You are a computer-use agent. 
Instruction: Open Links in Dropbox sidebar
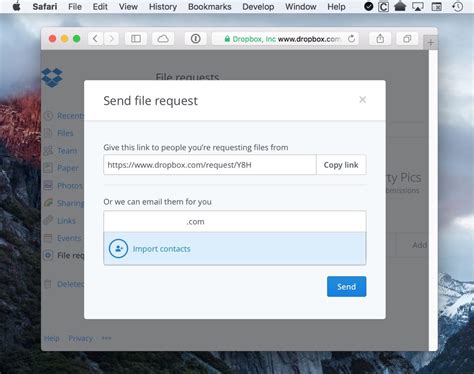point(66,221)
